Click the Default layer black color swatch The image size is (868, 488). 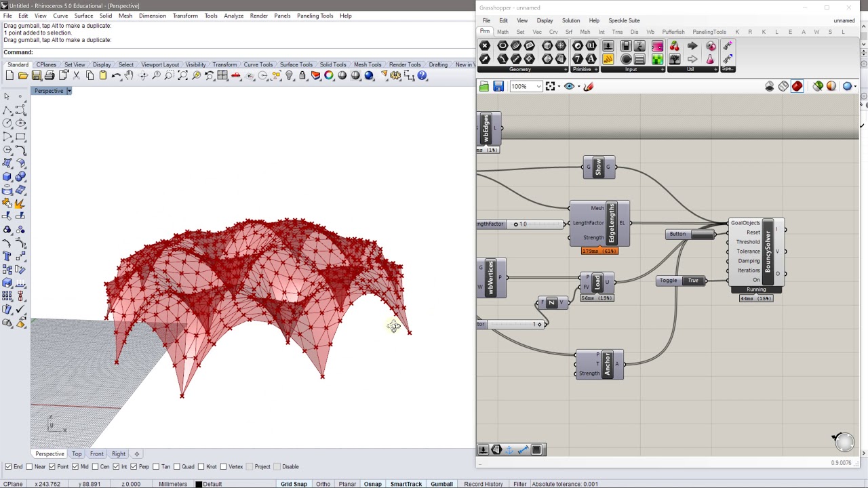pyautogui.click(x=199, y=484)
